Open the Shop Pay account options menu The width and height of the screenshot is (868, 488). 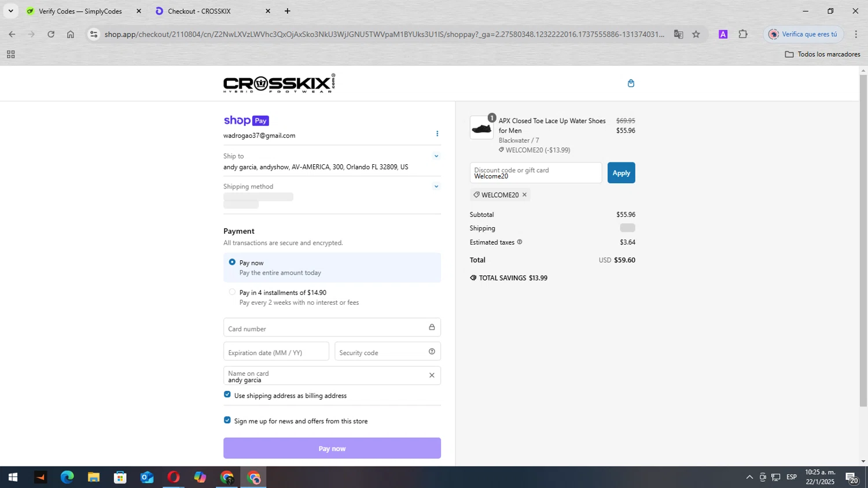pos(437,134)
